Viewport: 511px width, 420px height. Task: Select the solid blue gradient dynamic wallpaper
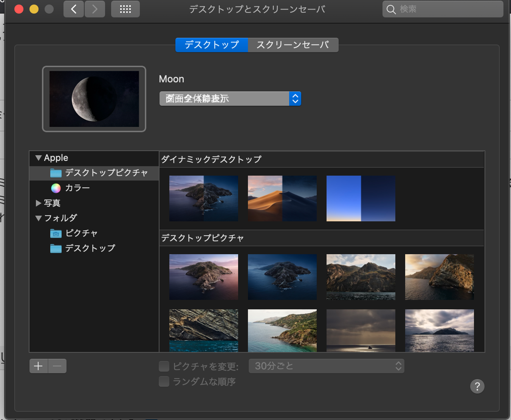(x=361, y=198)
